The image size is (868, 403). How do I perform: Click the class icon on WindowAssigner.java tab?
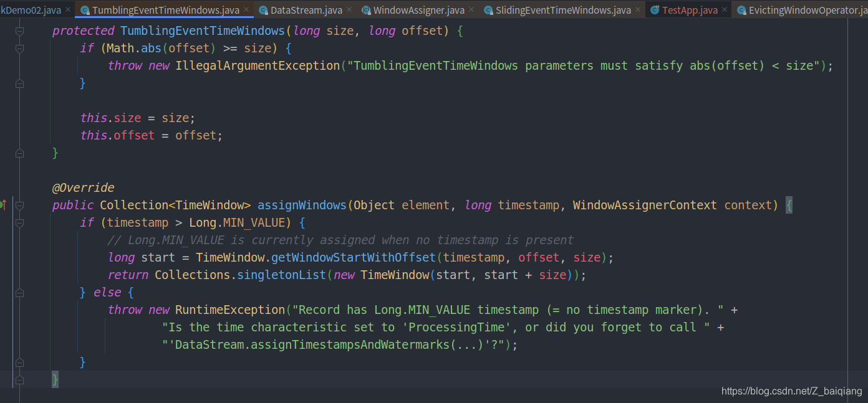tap(366, 10)
